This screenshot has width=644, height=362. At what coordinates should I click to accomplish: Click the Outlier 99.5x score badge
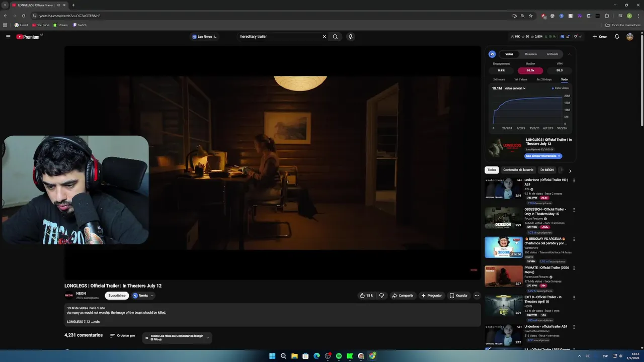[x=530, y=70]
